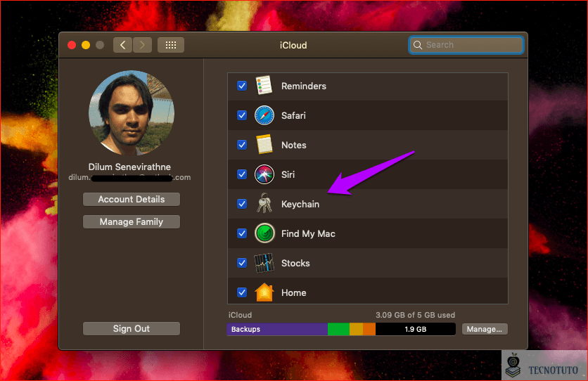Image resolution: width=588 pixels, height=381 pixels.
Task: Click the profile photo
Action: (132, 112)
